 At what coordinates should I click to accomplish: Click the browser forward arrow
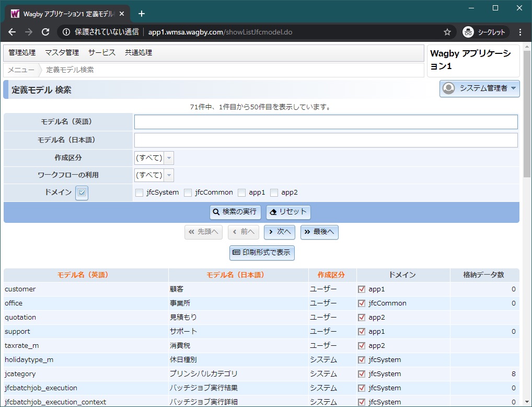pyautogui.click(x=29, y=32)
